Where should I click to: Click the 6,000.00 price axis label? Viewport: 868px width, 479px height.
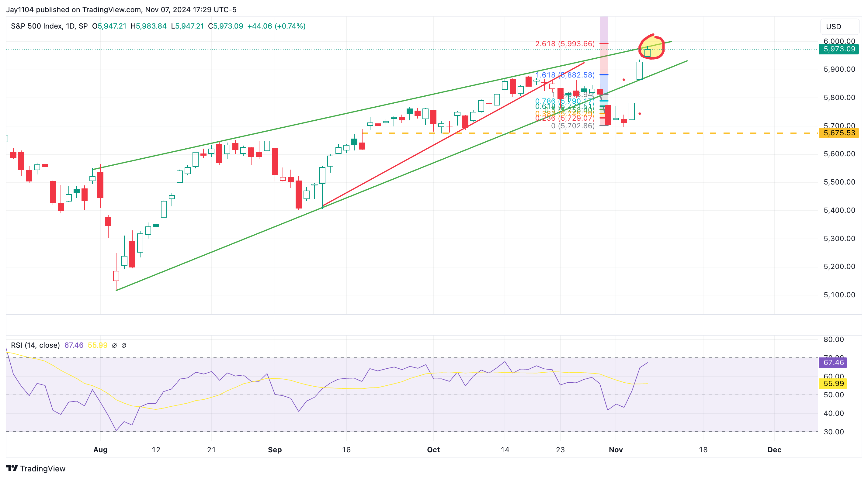point(839,41)
